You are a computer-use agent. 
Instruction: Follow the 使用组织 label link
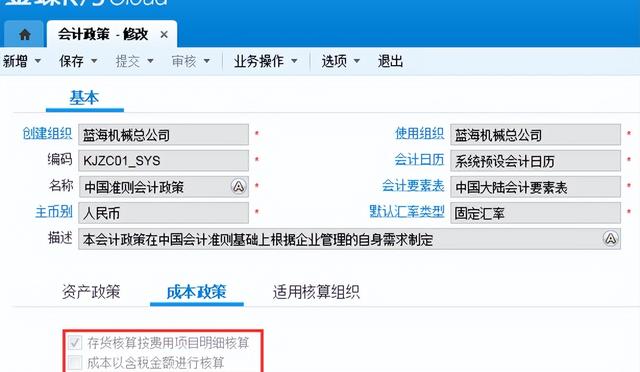point(419,134)
